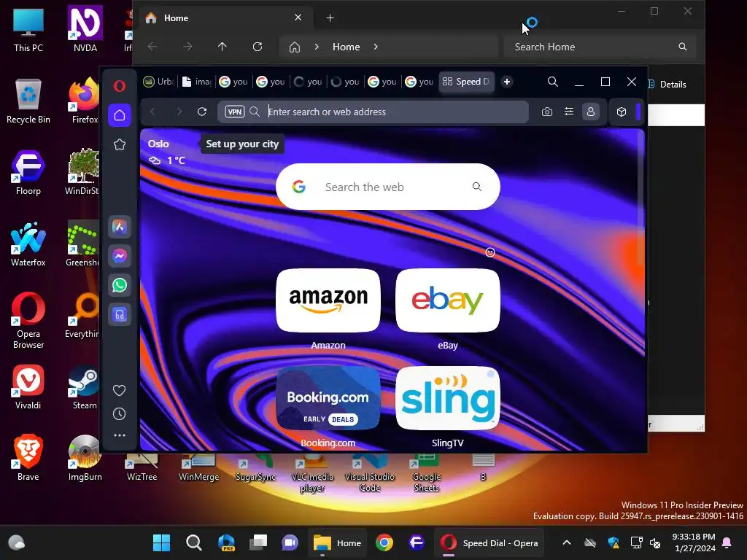Toggle Details pane in File Explorer

(x=667, y=85)
